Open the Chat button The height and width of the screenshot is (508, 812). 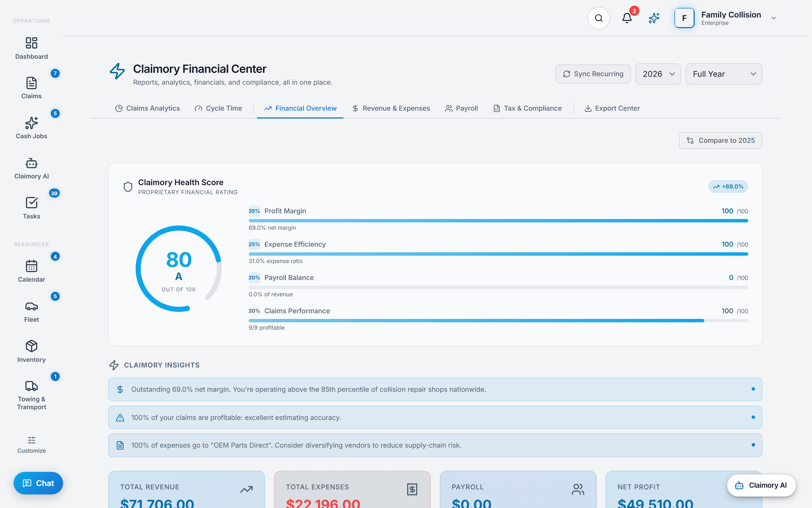point(38,483)
